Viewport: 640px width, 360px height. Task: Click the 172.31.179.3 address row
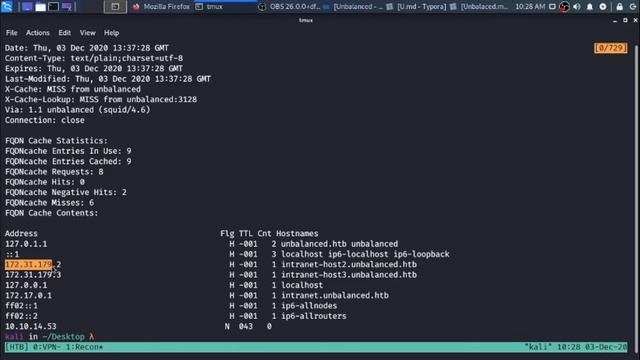(x=33, y=275)
